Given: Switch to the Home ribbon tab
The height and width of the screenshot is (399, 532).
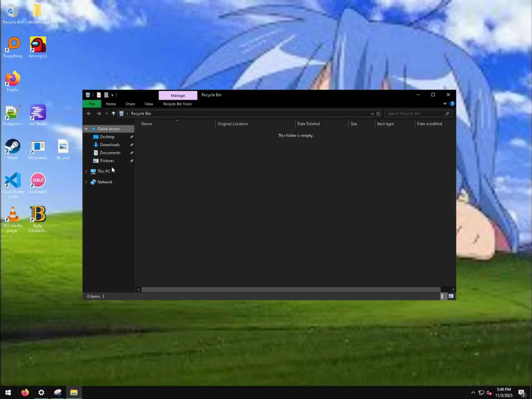Looking at the screenshot, I should 111,104.
